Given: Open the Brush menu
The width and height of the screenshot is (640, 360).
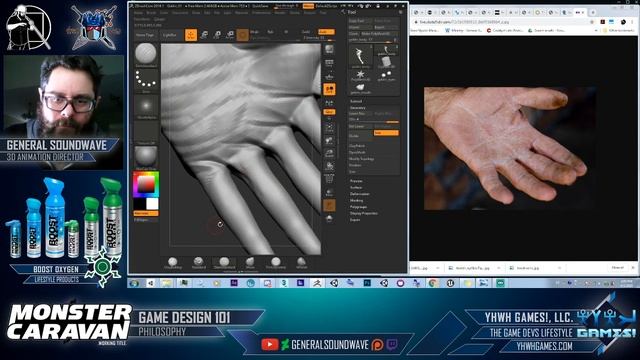Looking at the screenshot, I should coord(151,13).
